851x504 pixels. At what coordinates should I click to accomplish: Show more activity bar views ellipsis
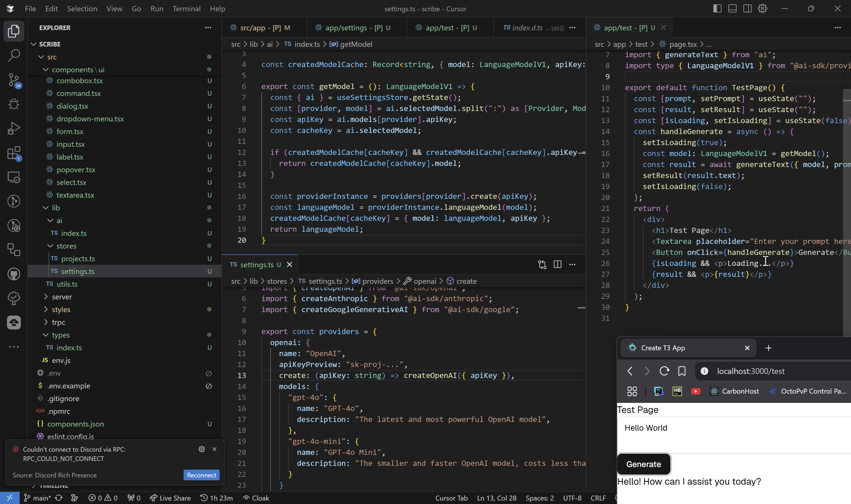14,347
